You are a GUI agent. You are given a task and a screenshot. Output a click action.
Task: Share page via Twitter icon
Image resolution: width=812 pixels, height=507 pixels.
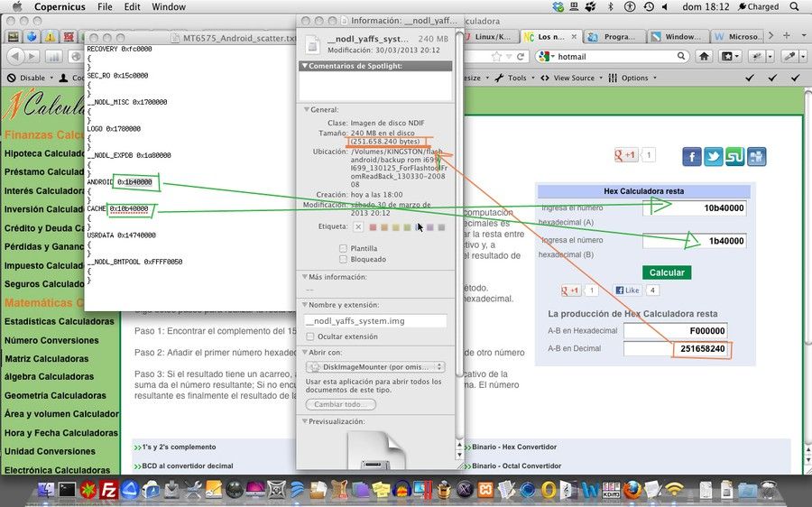(x=713, y=156)
